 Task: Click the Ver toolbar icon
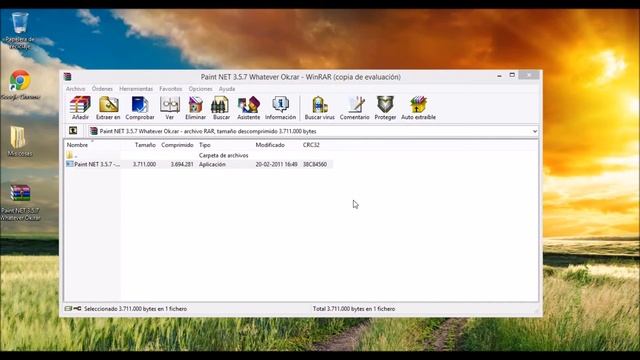[170, 108]
